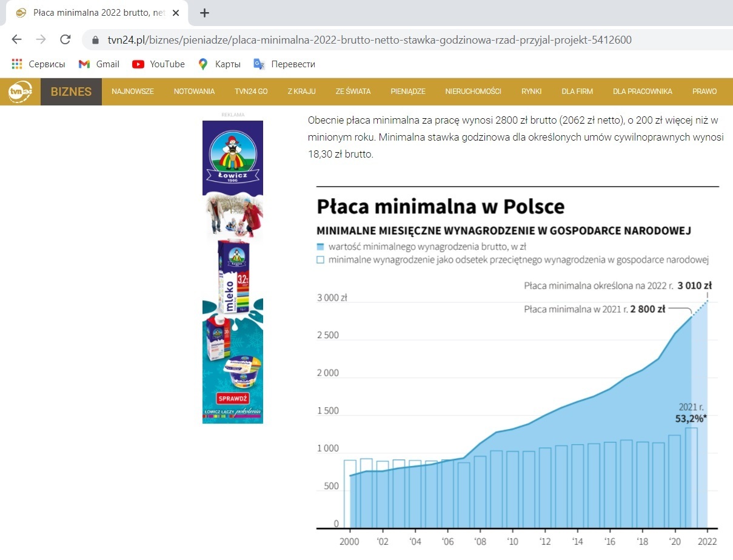Open YouTube bookmark
This screenshot has height=560, width=733.
[x=158, y=64]
